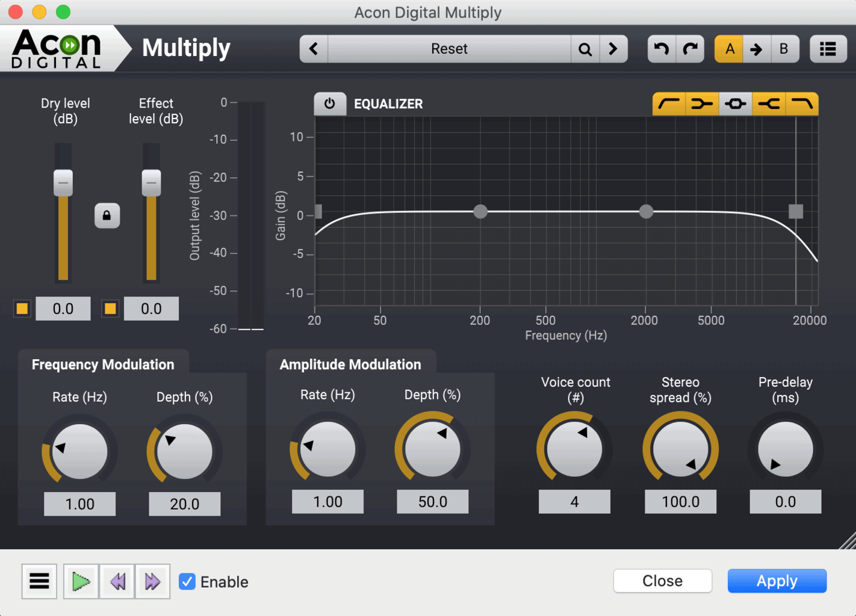856x616 pixels.
Task: Toggle the Enable checkbox
Action: click(187, 582)
